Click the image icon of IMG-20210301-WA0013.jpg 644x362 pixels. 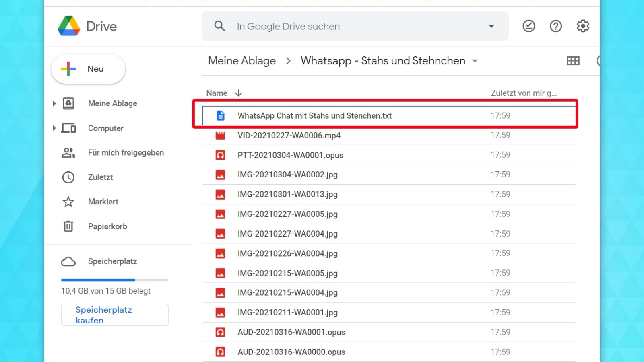point(221,195)
